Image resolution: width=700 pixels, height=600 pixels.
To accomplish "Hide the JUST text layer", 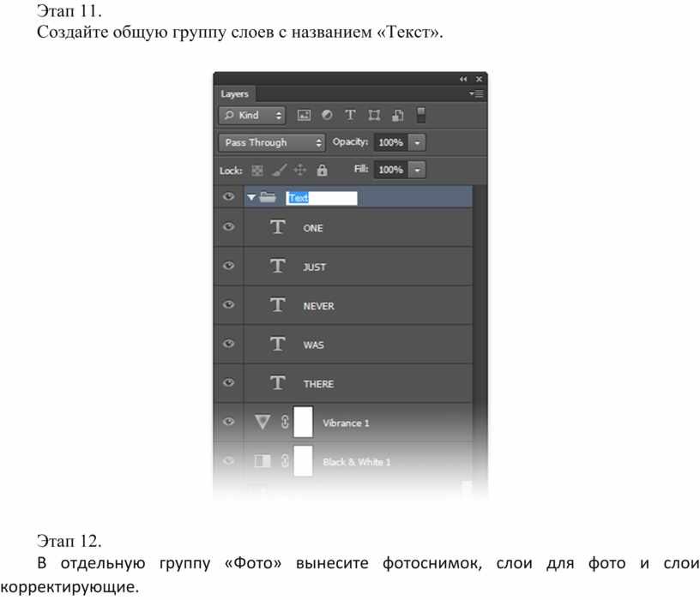I will click(x=228, y=266).
